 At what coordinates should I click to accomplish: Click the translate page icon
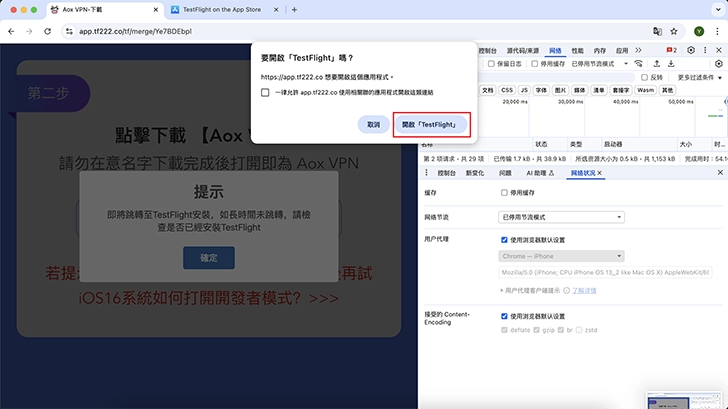pos(657,32)
